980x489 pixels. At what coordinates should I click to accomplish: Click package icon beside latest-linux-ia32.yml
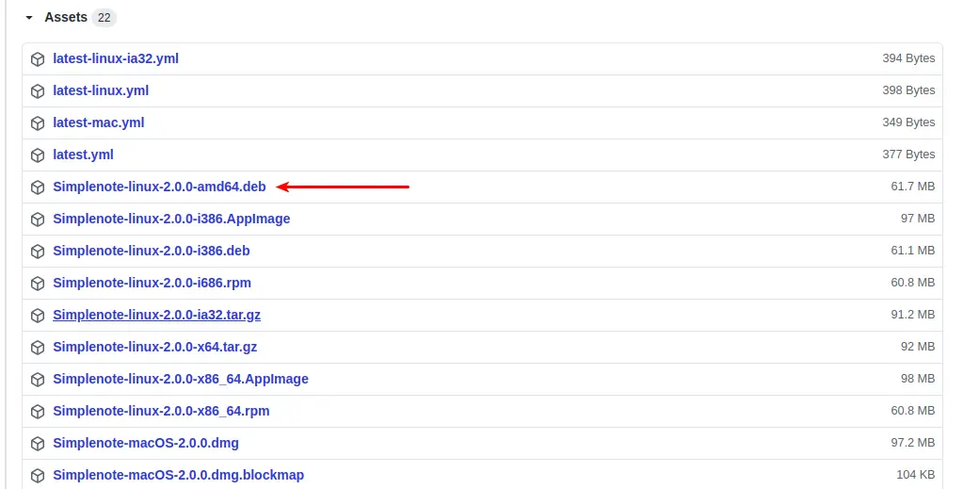(x=38, y=59)
